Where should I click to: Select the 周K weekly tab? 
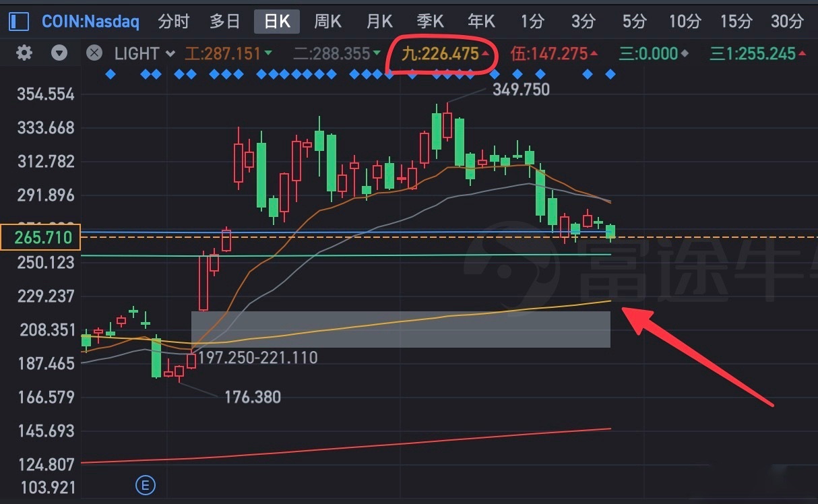click(x=327, y=22)
